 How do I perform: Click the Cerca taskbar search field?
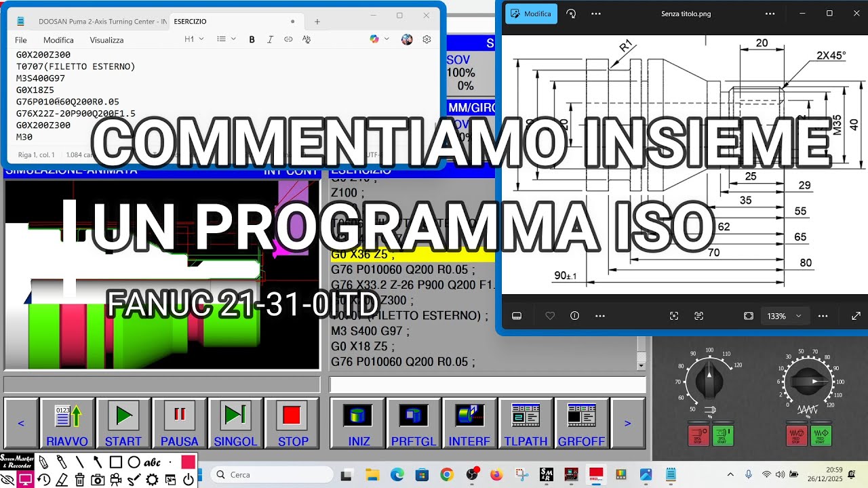click(x=271, y=474)
